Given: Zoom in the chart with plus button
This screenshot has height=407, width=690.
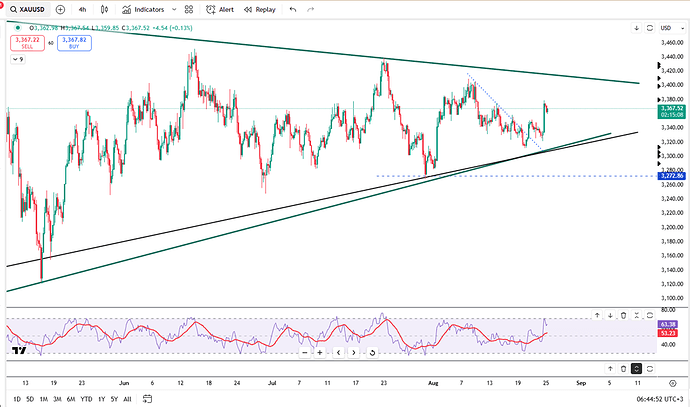Looking at the screenshot, I should tap(319, 352).
